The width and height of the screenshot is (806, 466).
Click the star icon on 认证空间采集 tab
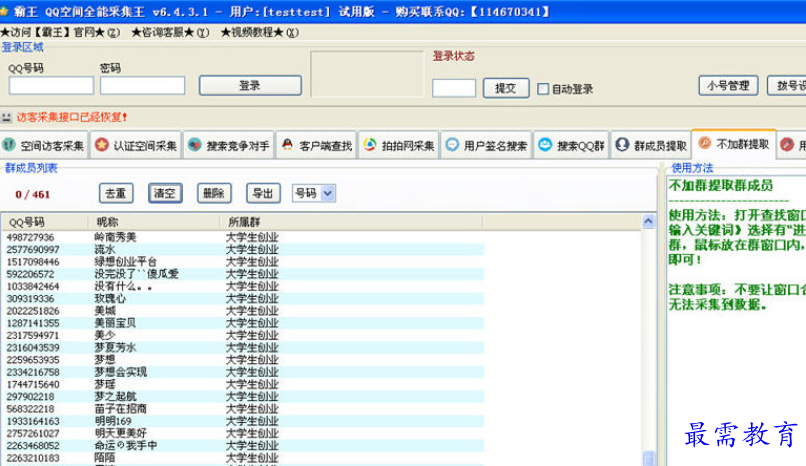[x=102, y=145]
